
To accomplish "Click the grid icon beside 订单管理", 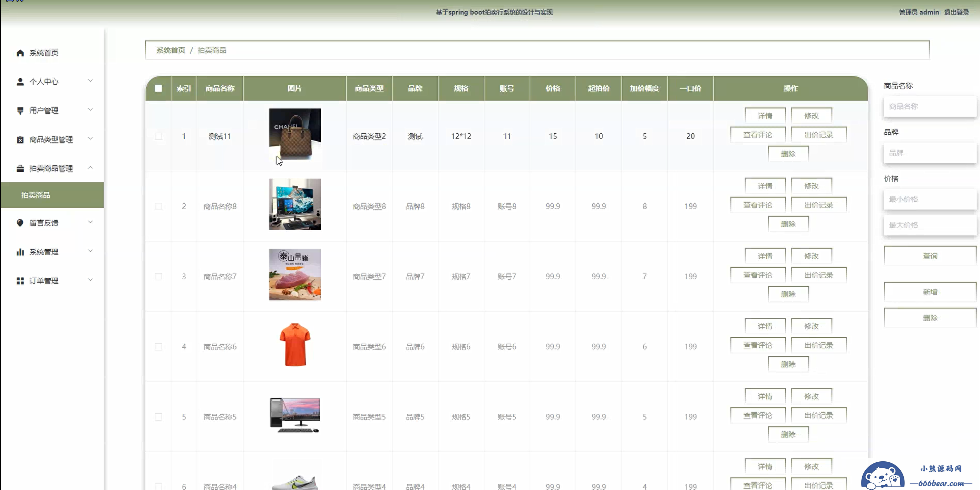I will coord(20,281).
